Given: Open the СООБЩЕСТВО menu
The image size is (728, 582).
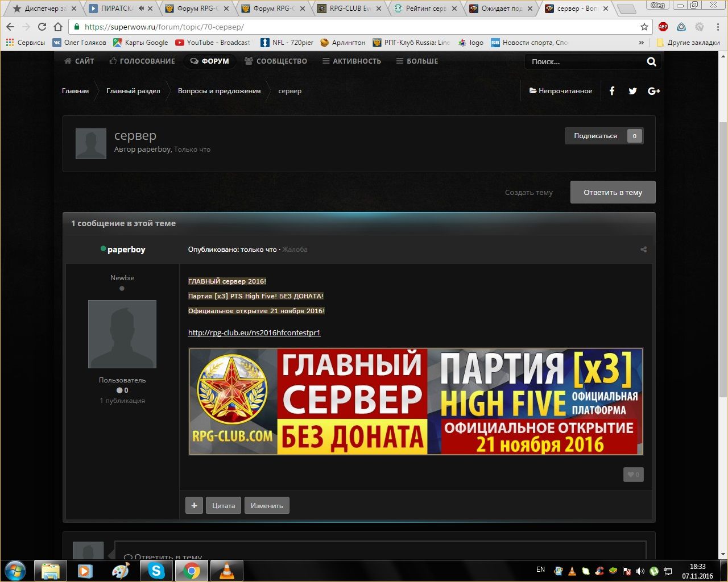Looking at the screenshot, I should pyautogui.click(x=276, y=61).
